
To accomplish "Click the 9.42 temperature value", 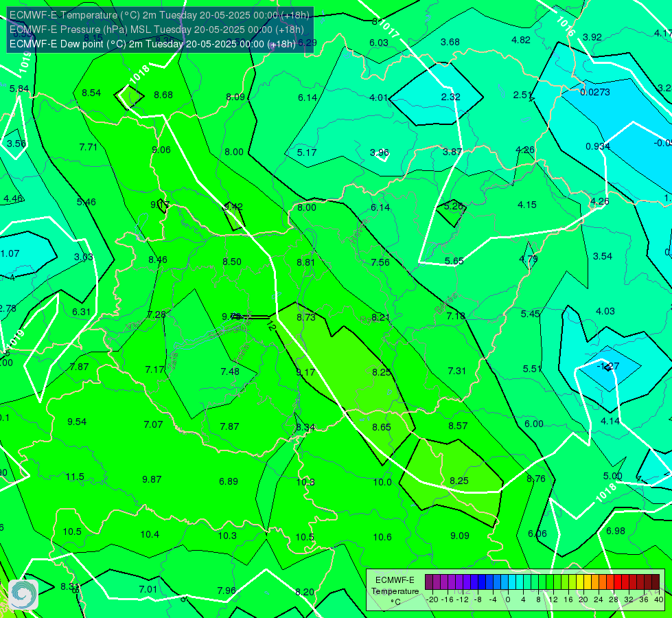I will (x=233, y=206).
